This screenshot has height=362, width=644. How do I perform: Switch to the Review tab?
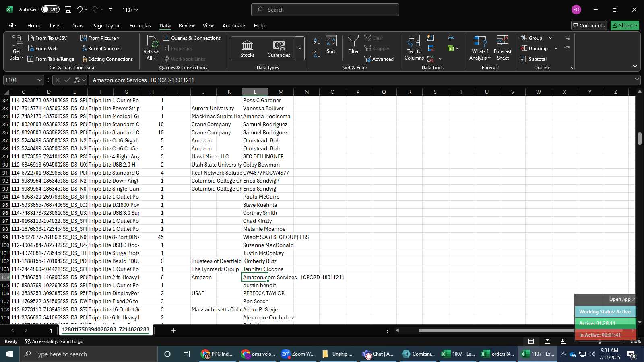tap(187, 25)
